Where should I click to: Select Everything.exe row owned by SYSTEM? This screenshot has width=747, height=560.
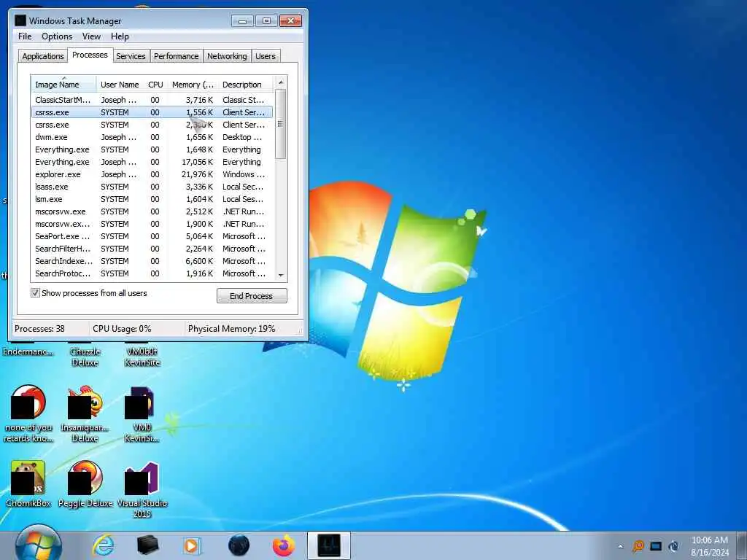coord(152,149)
